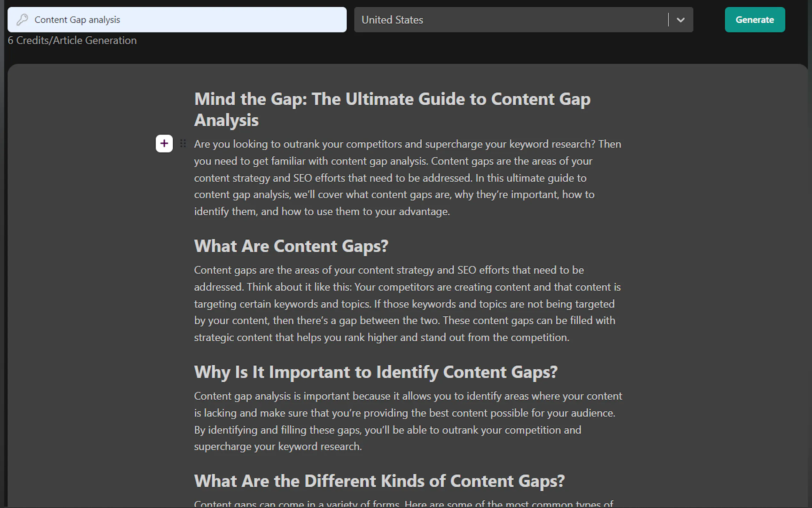Click the key icon in keyword field
This screenshot has width=812, height=508.
point(22,20)
